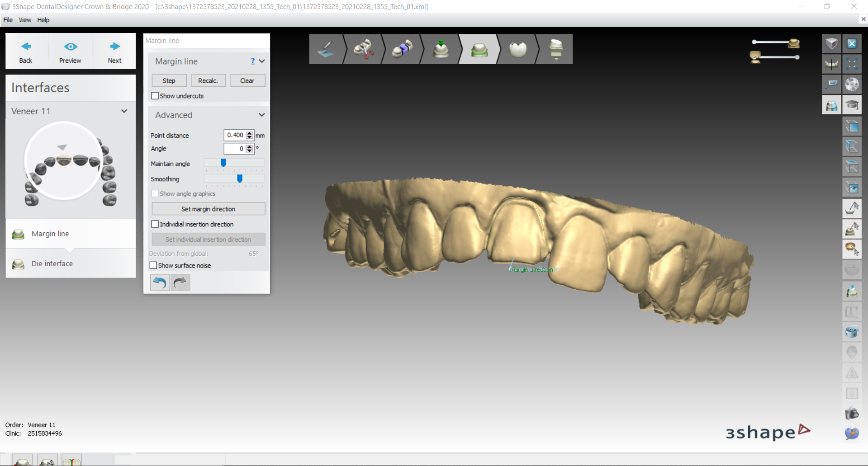Check the Show surface noise option

153,265
